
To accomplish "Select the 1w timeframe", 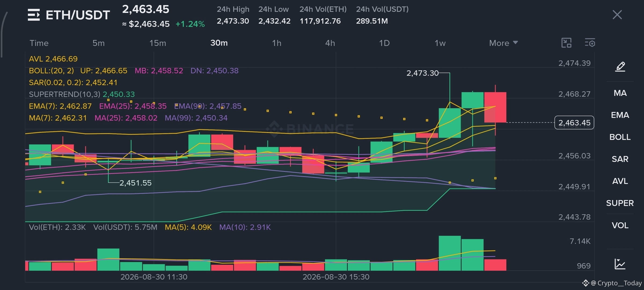I will click(440, 43).
